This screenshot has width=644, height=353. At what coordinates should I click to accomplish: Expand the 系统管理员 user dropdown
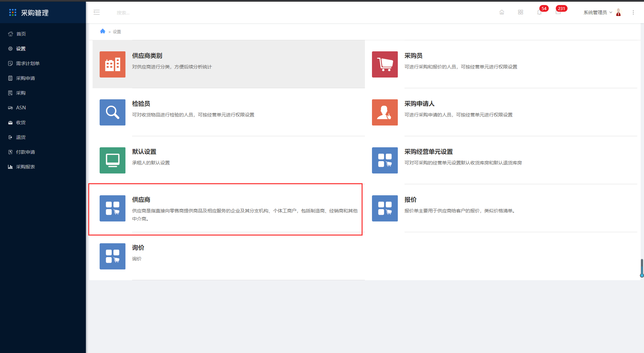tap(598, 12)
